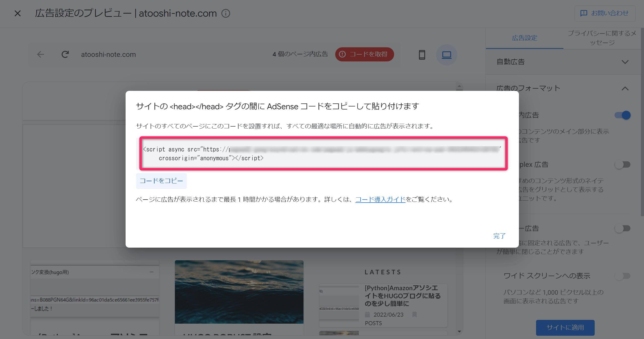Enable ワイド スクリーンへの表示 switch
Screen dimensions: 644x339
[623, 276]
